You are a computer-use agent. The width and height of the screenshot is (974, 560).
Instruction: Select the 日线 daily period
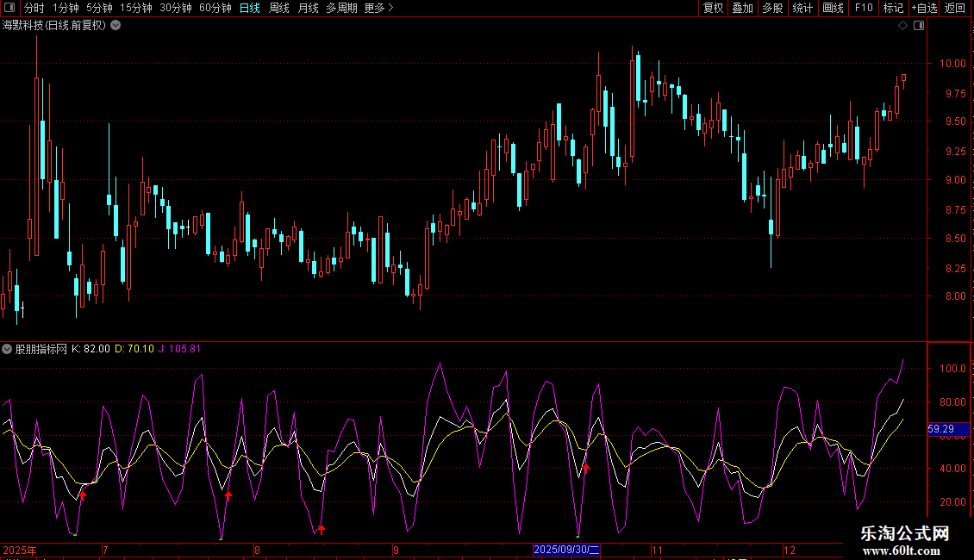coord(250,8)
